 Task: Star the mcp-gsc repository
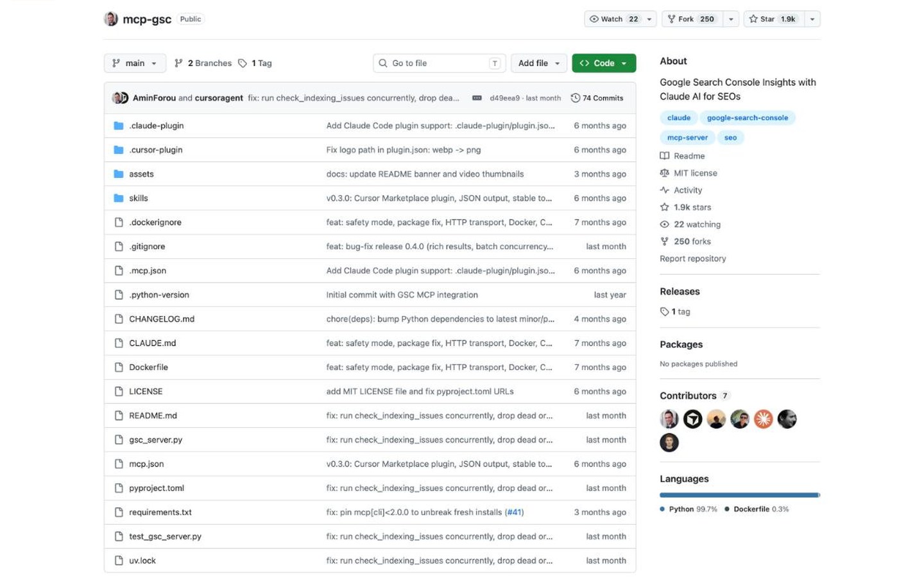pos(773,19)
